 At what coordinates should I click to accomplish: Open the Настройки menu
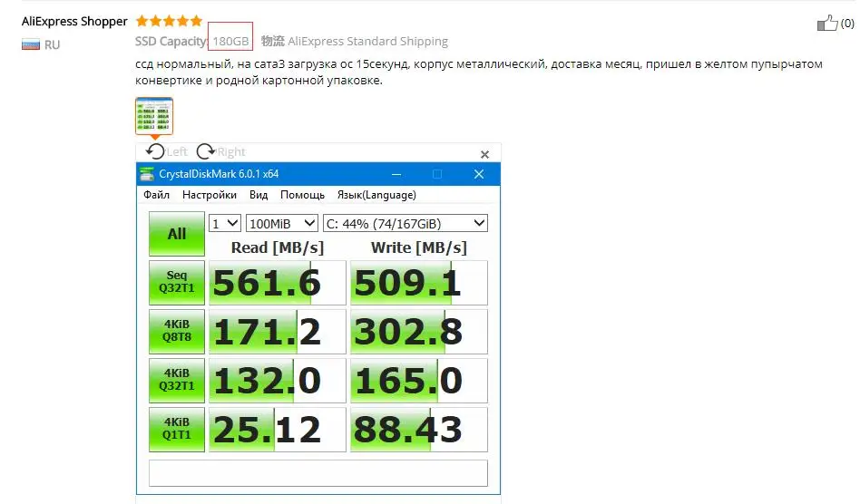pyautogui.click(x=210, y=195)
